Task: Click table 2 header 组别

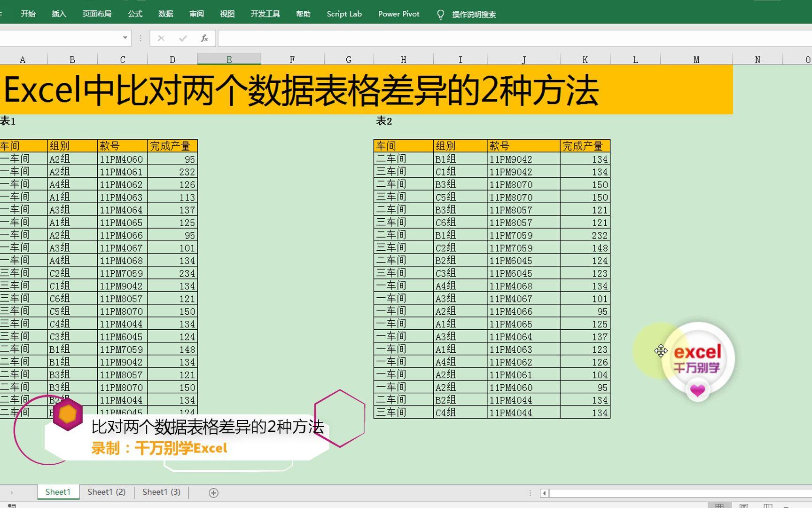Action: (x=460, y=146)
